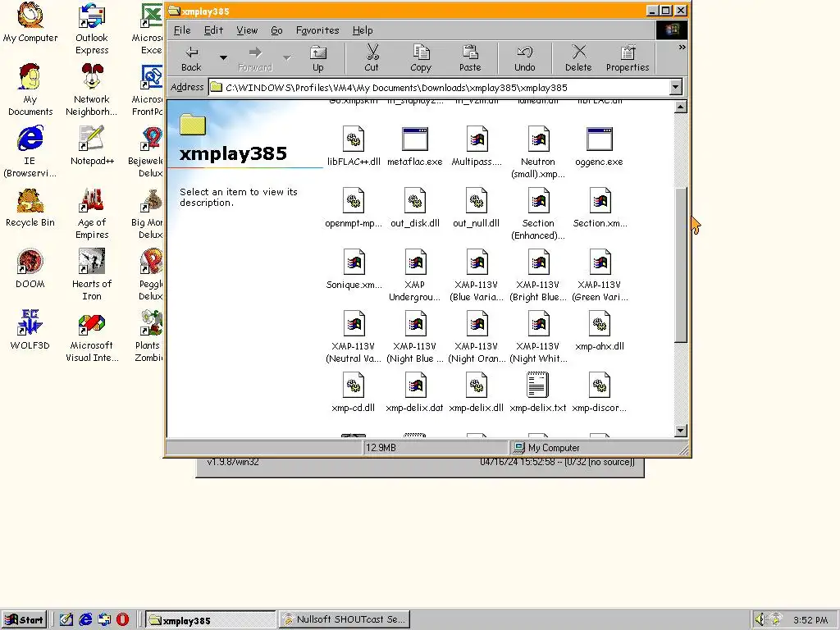The width and height of the screenshot is (840, 630).
Task: Select the Recycle Bin desktop icon
Action: (x=30, y=208)
